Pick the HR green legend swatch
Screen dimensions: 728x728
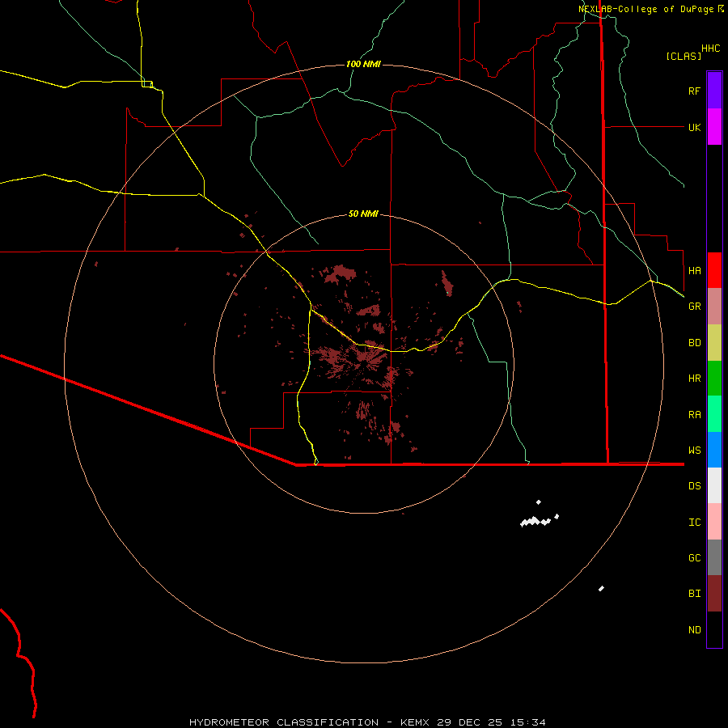pyautogui.click(x=714, y=378)
